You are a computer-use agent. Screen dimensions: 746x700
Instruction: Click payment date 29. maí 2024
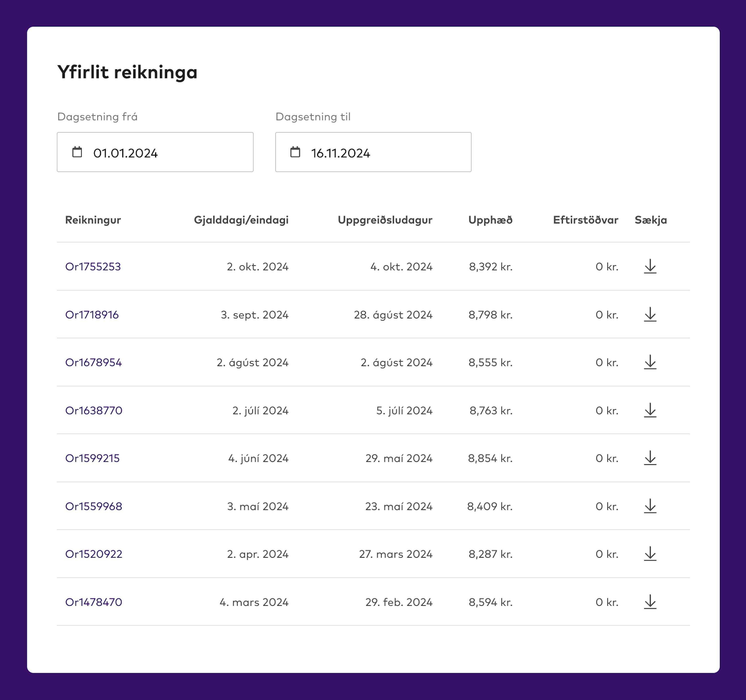[399, 458]
